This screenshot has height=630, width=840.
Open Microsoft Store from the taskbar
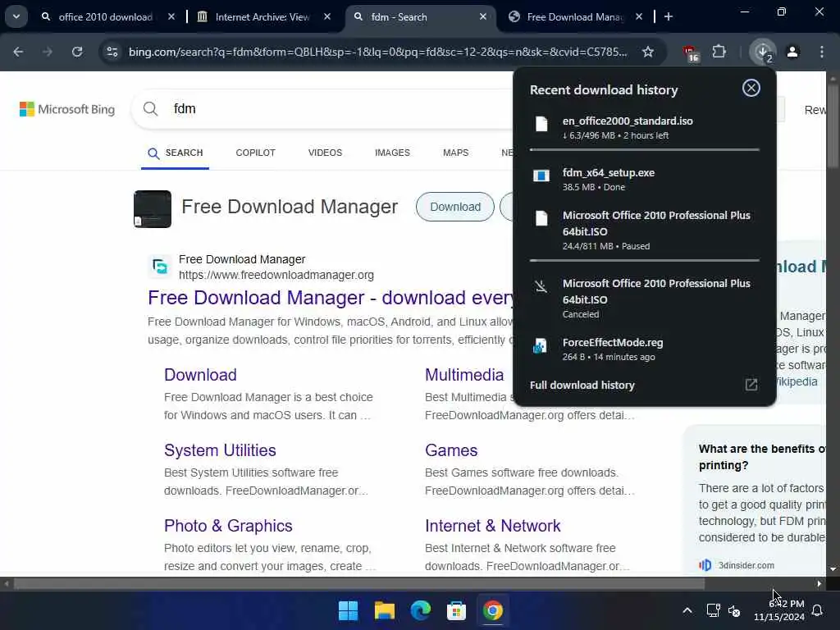coord(456,610)
